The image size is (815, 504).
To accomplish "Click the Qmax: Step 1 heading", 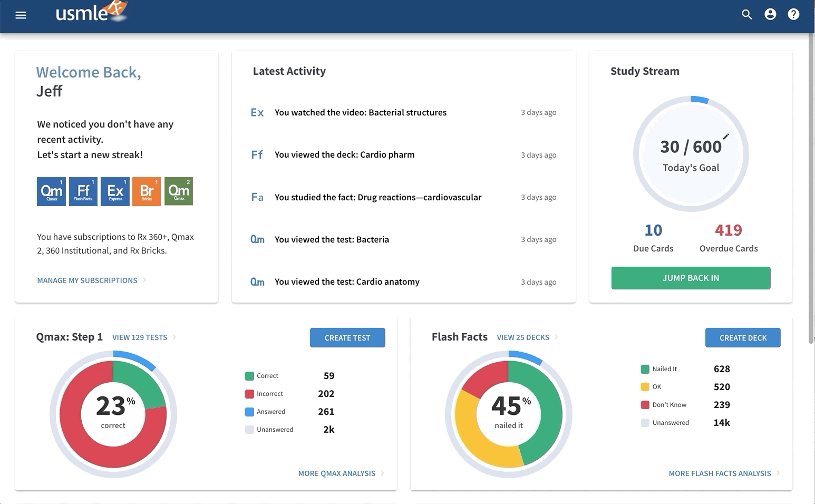I will point(69,337).
